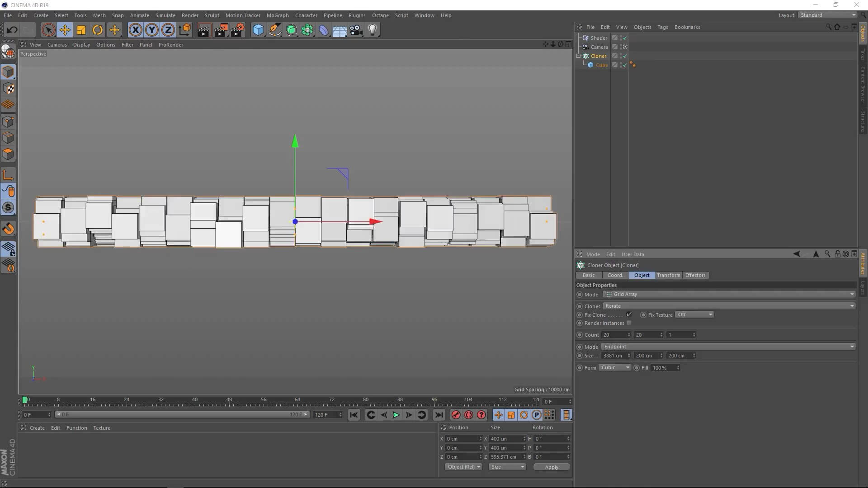Add a Light object from toolbar
This screenshot has height=488, width=868.
[372, 30]
